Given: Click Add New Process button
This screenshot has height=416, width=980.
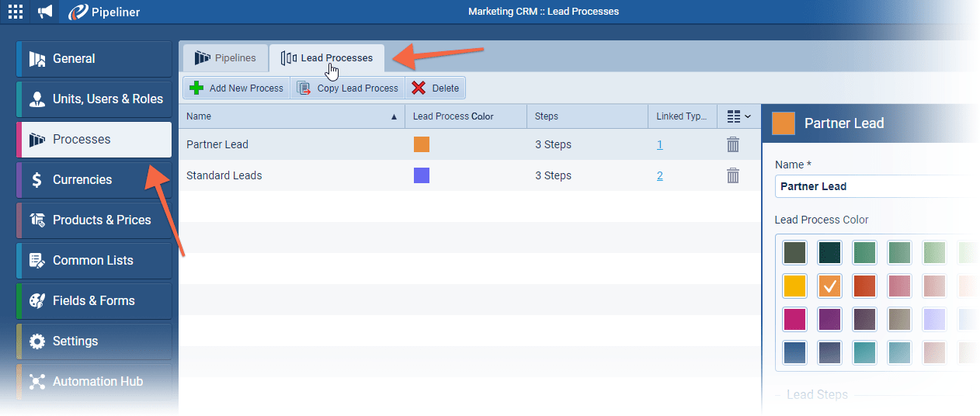Looking at the screenshot, I should click(x=237, y=88).
